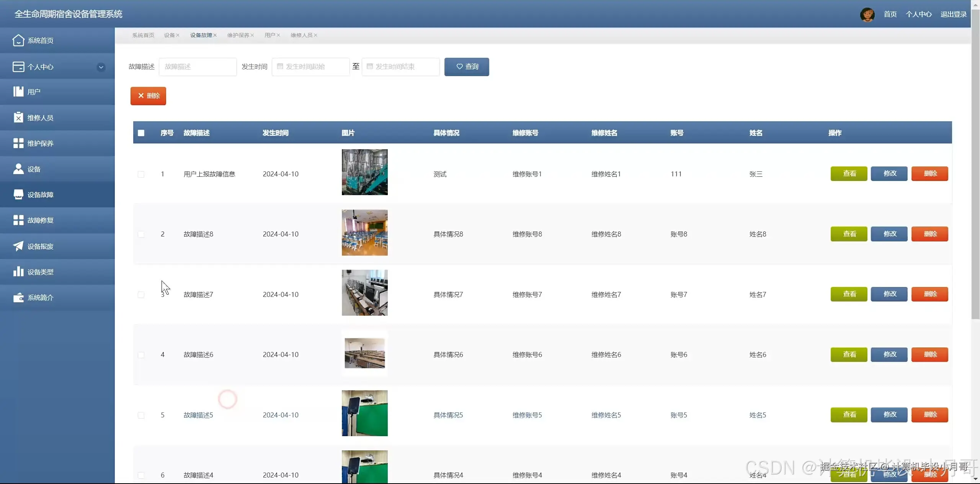Select the checkbox for 故障描述6 row
The width and height of the screenshot is (980, 484).
pos(141,355)
